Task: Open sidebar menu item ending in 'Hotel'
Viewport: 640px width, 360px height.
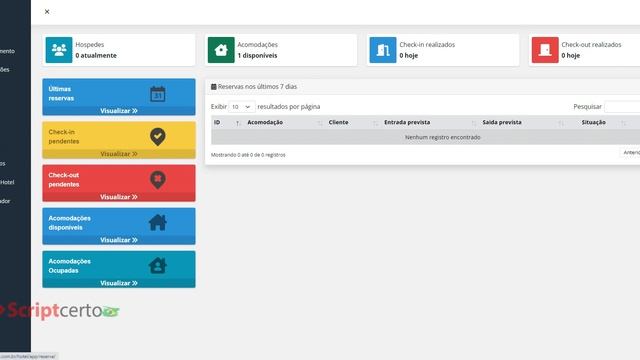Action: tap(7, 182)
